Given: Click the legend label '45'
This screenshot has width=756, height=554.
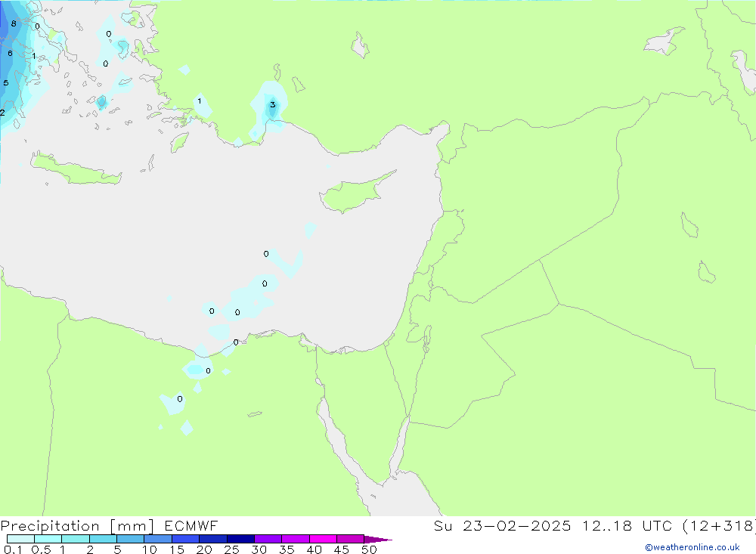Looking at the screenshot, I should click(x=342, y=549).
